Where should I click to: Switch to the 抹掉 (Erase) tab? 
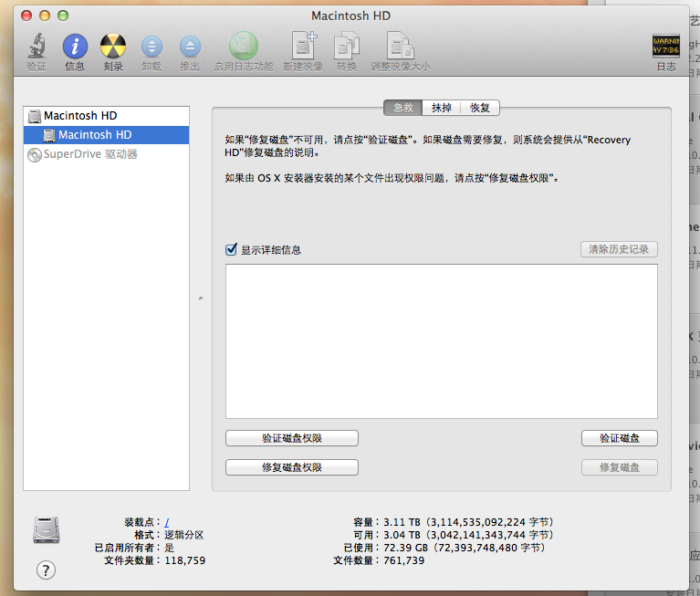tap(441, 108)
